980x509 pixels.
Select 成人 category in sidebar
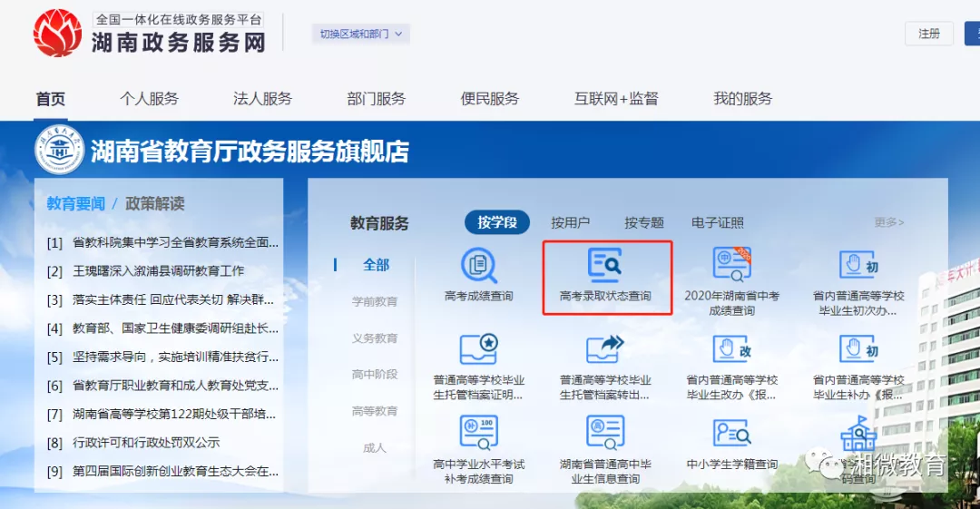[375, 447]
